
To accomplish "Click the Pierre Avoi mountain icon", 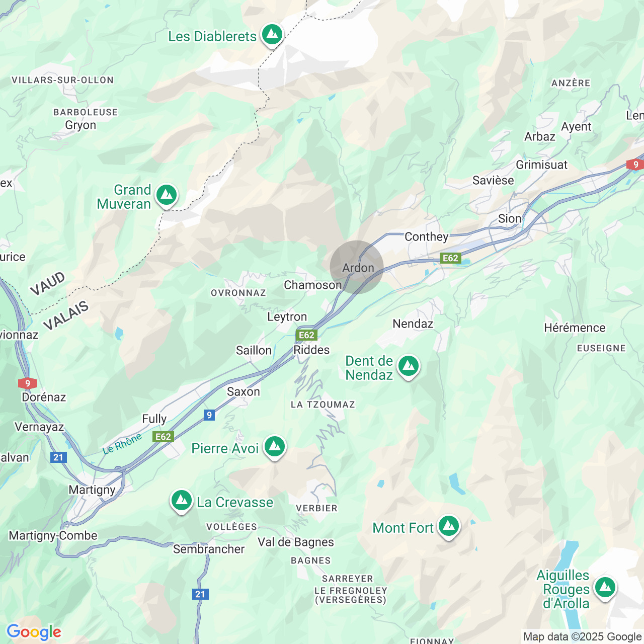I will 275,447.
